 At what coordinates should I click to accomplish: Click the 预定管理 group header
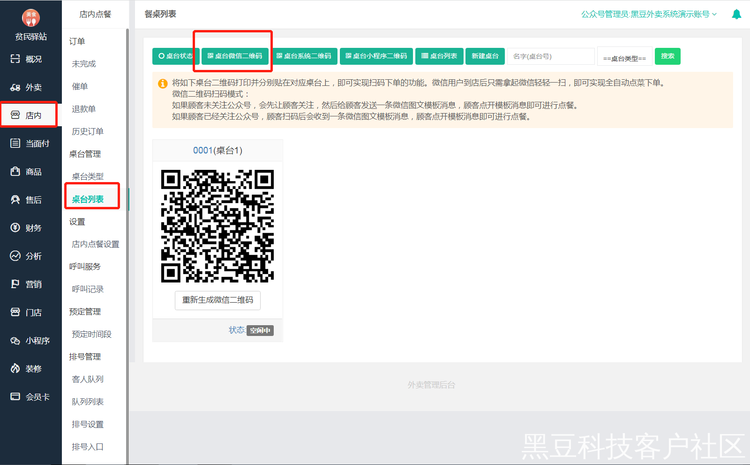click(85, 311)
